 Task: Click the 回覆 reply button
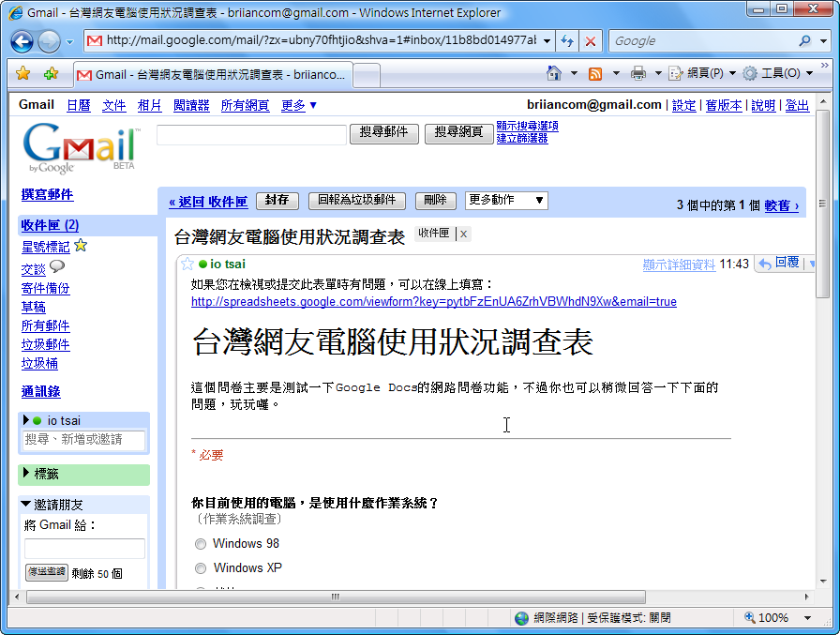[x=779, y=264]
